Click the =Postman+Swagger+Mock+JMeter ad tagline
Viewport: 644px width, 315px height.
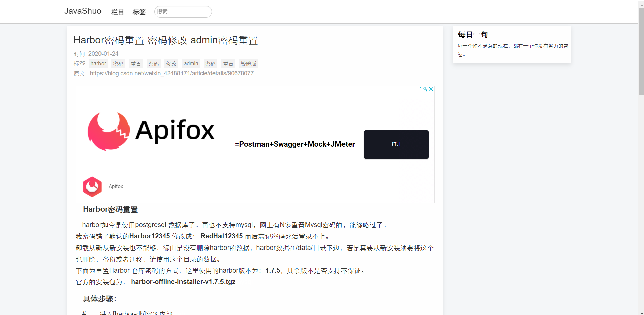pyautogui.click(x=295, y=144)
